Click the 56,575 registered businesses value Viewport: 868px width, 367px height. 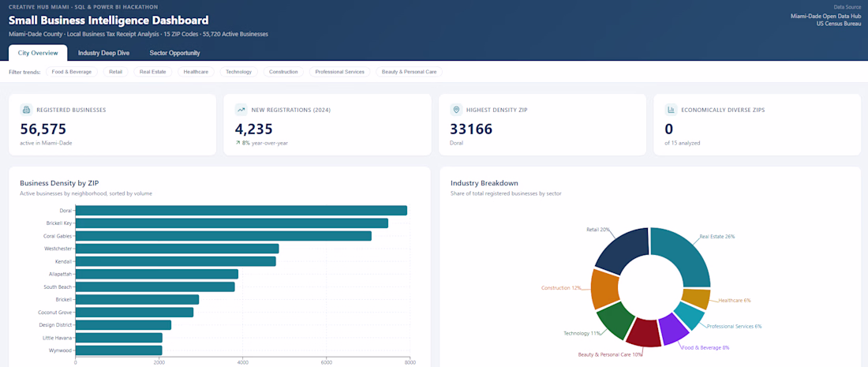point(43,129)
